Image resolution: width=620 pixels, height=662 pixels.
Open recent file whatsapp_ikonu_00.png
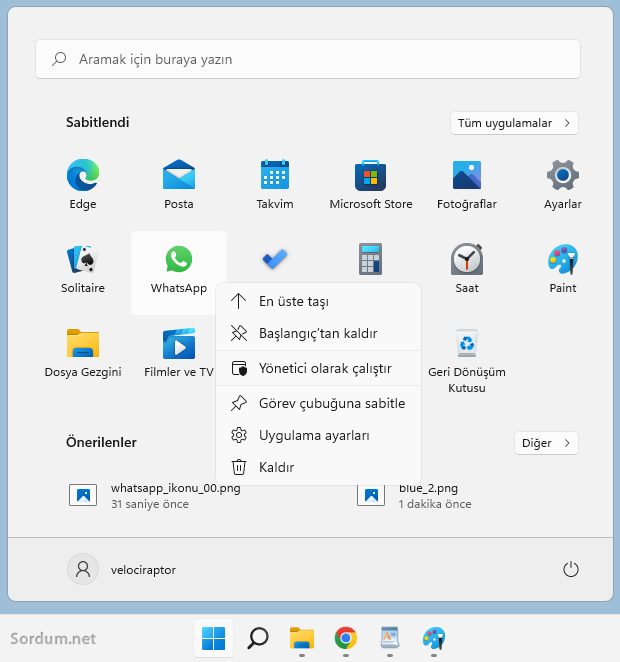point(155,495)
